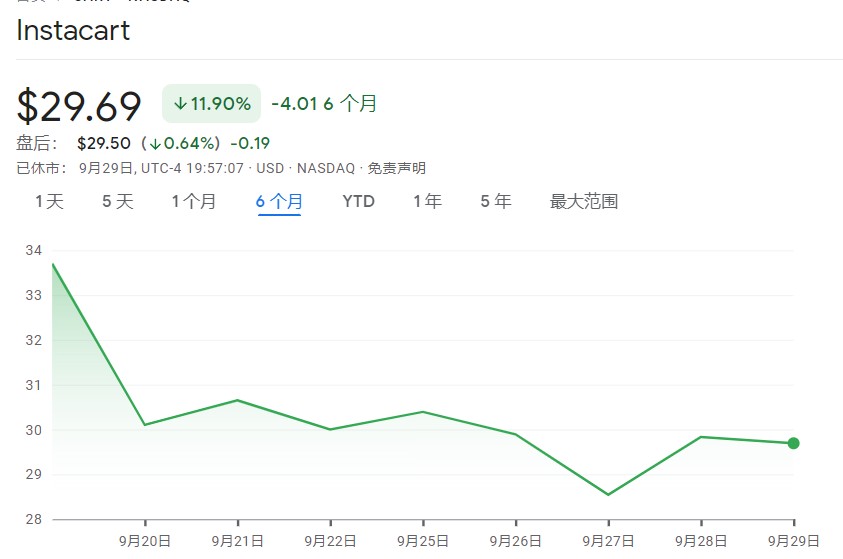Click the chart peak at far left
The image size is (843, 559).
pos(53,264)
